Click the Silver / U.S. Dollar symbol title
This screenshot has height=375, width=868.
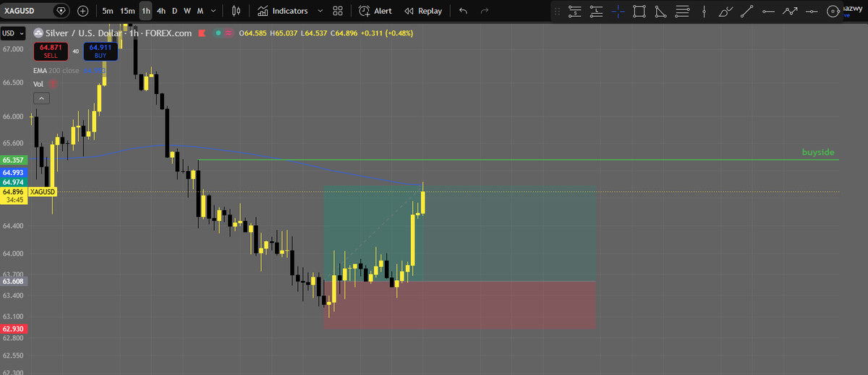pos(85,33)
